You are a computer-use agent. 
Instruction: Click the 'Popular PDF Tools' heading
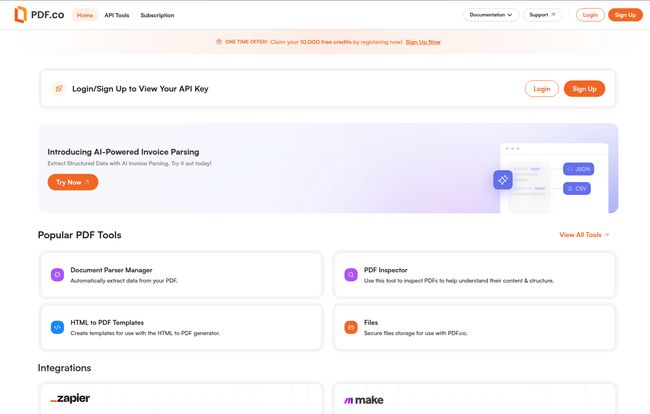pos(80,235)
